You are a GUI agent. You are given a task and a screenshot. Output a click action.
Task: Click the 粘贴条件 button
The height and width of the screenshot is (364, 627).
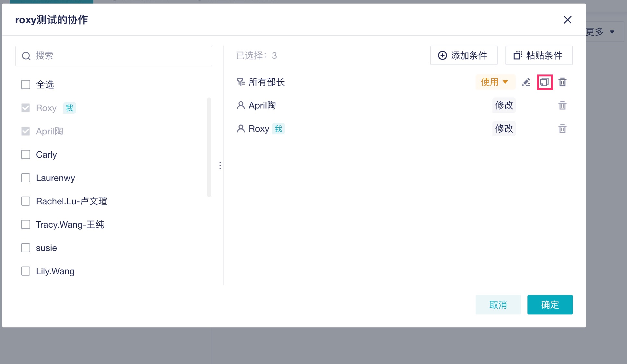click(x=539, y=56)
